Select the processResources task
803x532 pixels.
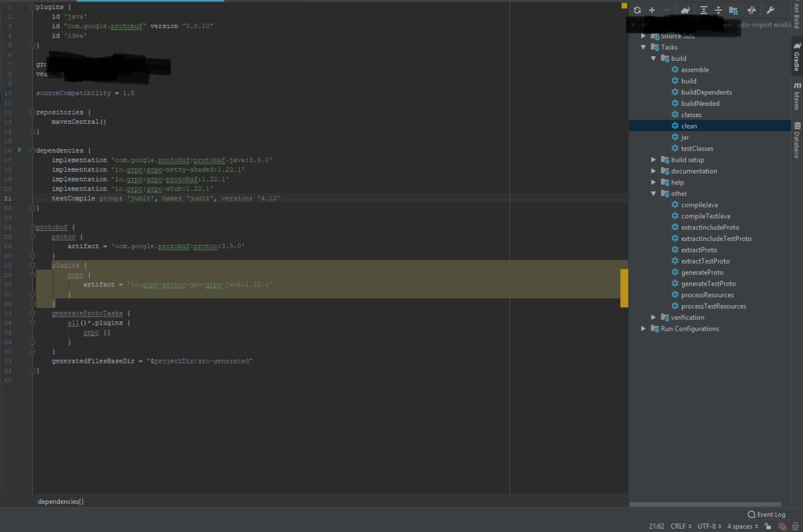[703, 295]
